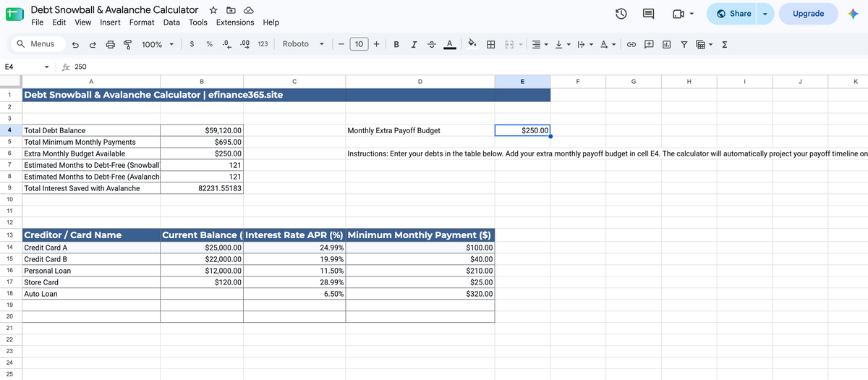Open the Edit menu
868x380 pixels.
click(x=59, y=22)
